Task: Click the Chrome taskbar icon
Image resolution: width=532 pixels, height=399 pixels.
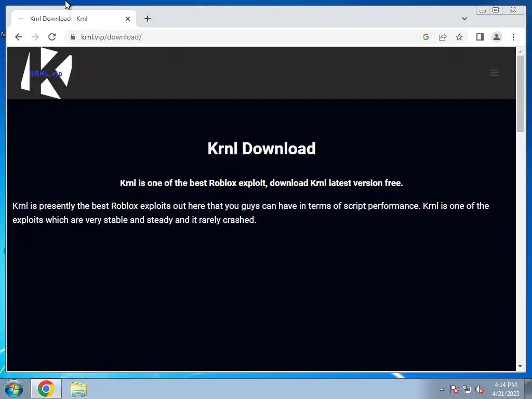Action: pos(46,389)
